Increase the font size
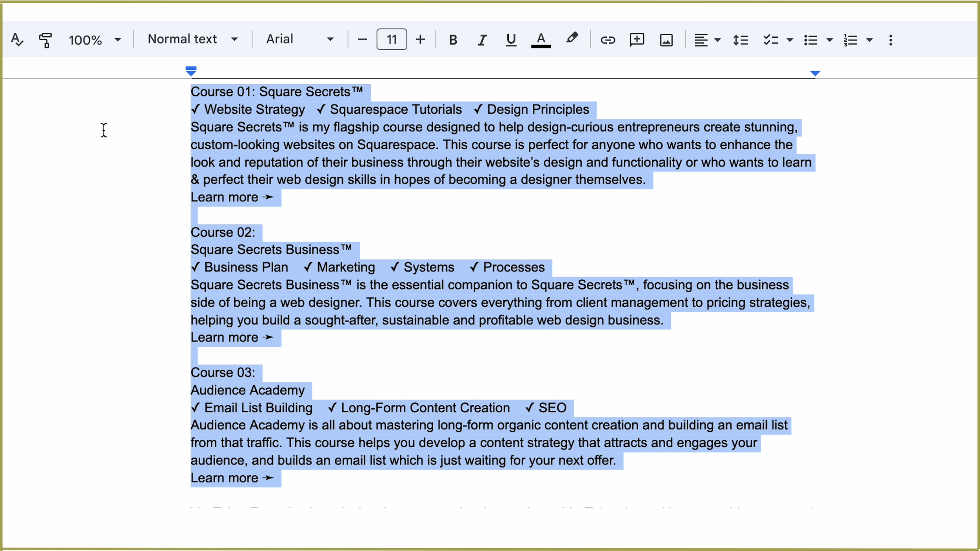 [x=420, y=39]
